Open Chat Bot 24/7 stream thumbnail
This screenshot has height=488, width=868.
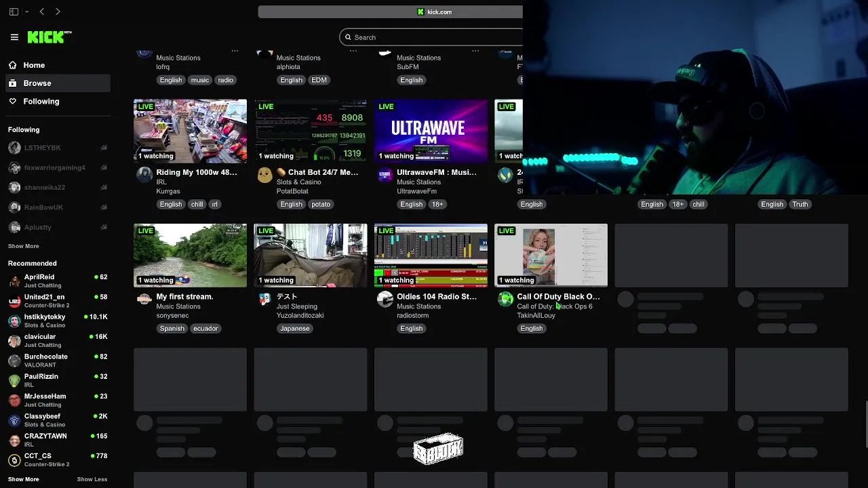(x=311, y=131)
